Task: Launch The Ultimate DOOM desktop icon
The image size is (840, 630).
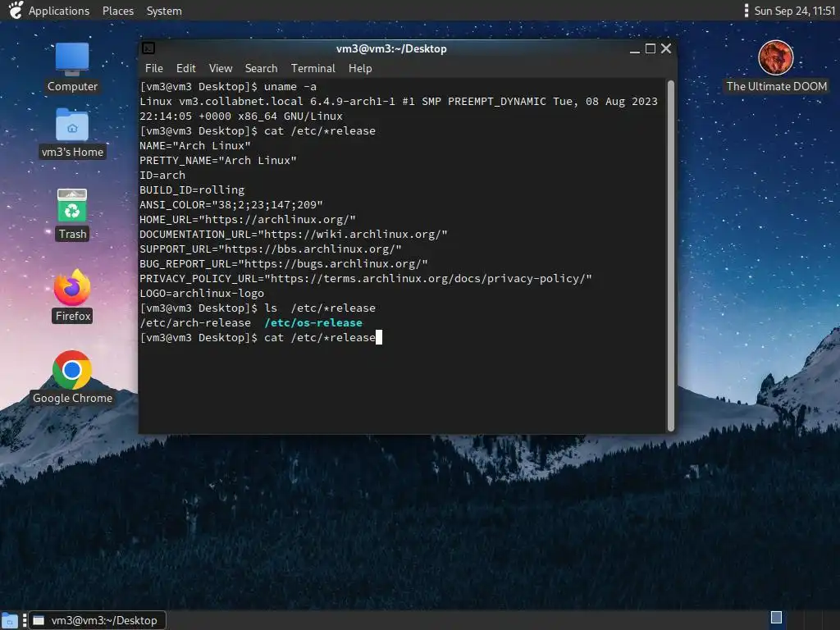Action: click(776, 66)
